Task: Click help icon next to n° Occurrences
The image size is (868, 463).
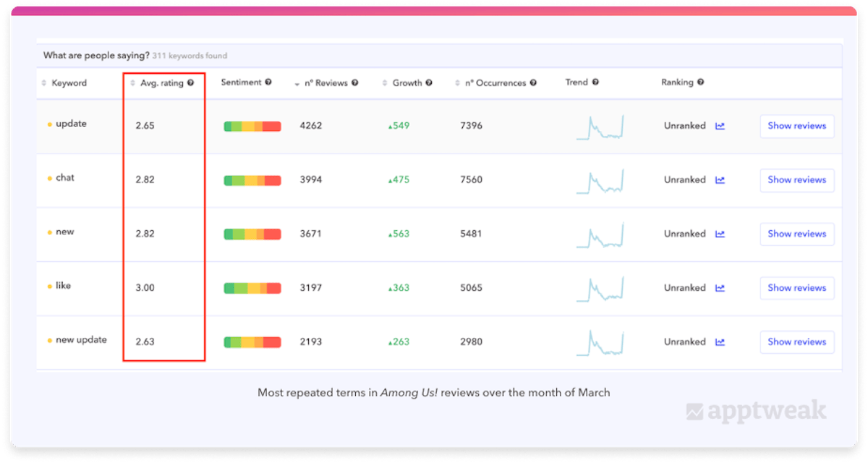Action: pyautogui.click(x=533, y=83)
